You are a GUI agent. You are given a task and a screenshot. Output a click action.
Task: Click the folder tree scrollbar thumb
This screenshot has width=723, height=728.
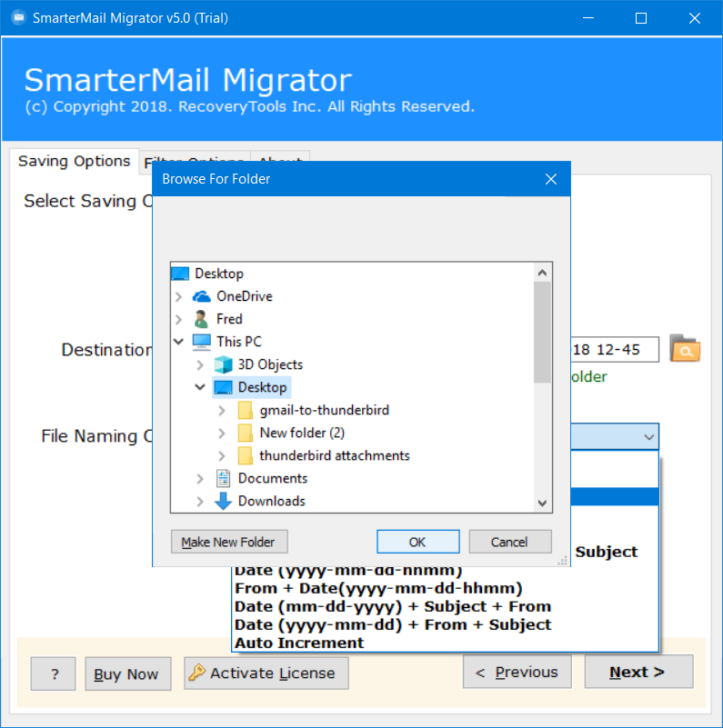point(542,333)
